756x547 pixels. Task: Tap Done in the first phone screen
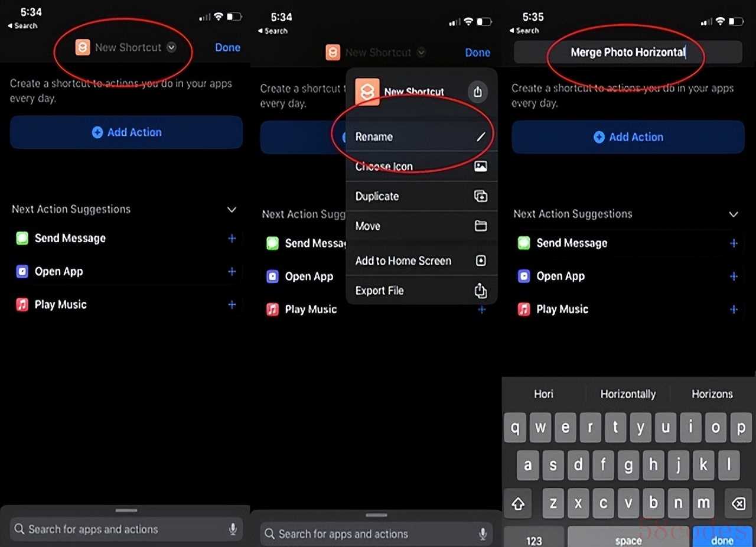pos(227,48)
